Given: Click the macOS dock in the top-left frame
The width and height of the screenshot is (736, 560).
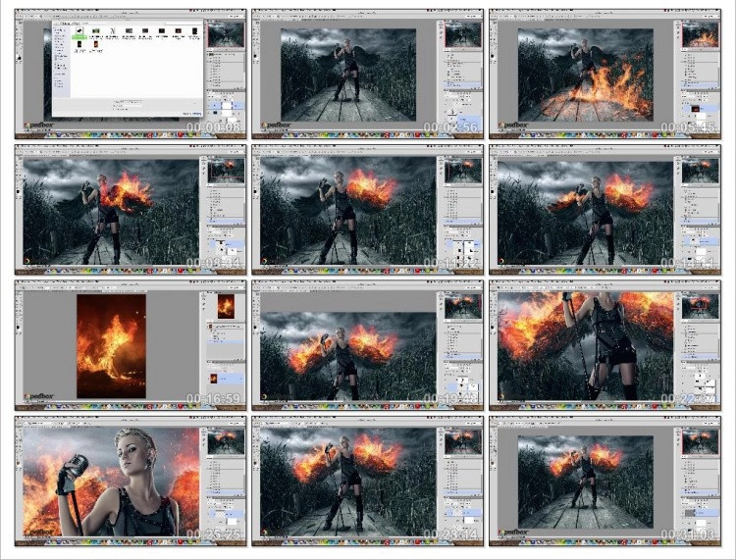Looking at the screenshot, I should tap(131, 135).
